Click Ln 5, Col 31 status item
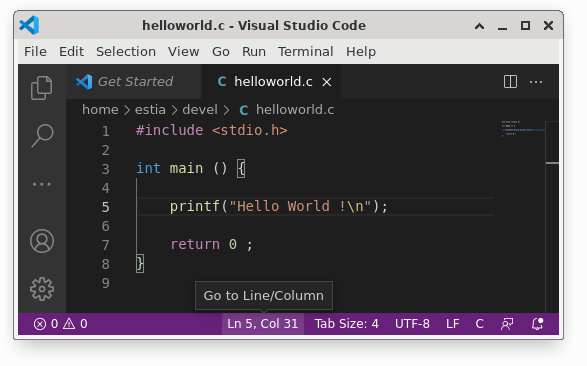The image size is (587, 366). [262, 324]
